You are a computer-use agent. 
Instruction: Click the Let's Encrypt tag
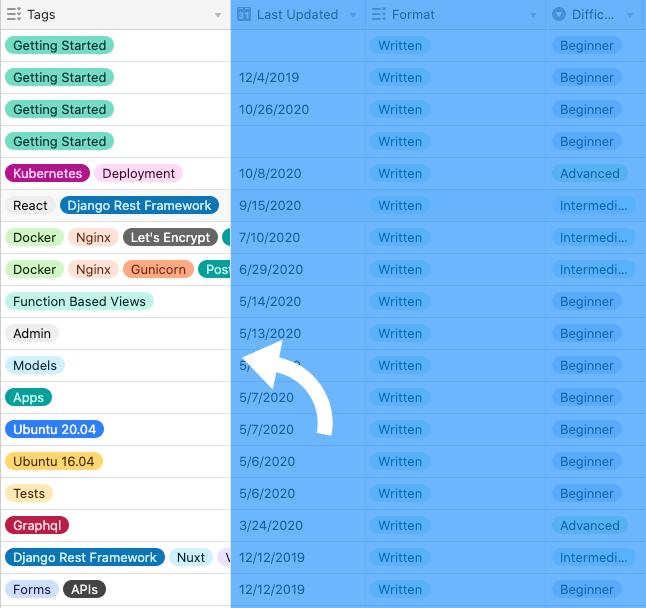[170, 237]
